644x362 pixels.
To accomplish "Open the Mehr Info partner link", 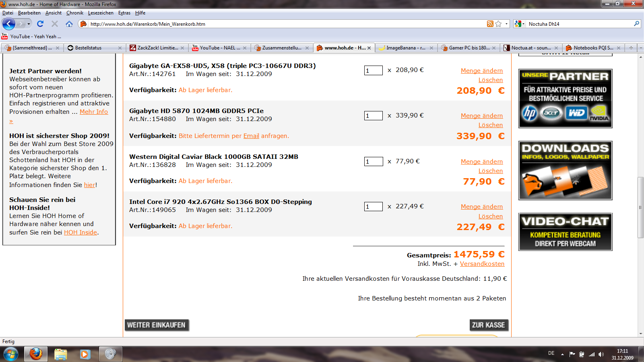I will click(x=94, y=112).
